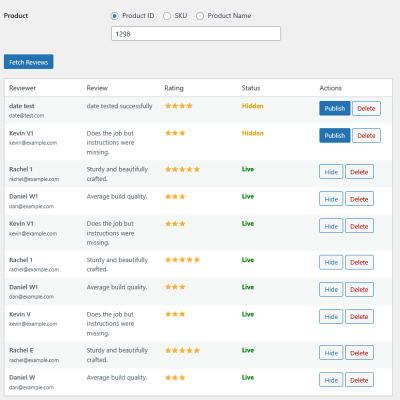Delete the last Daniel W review

point(359,380)
